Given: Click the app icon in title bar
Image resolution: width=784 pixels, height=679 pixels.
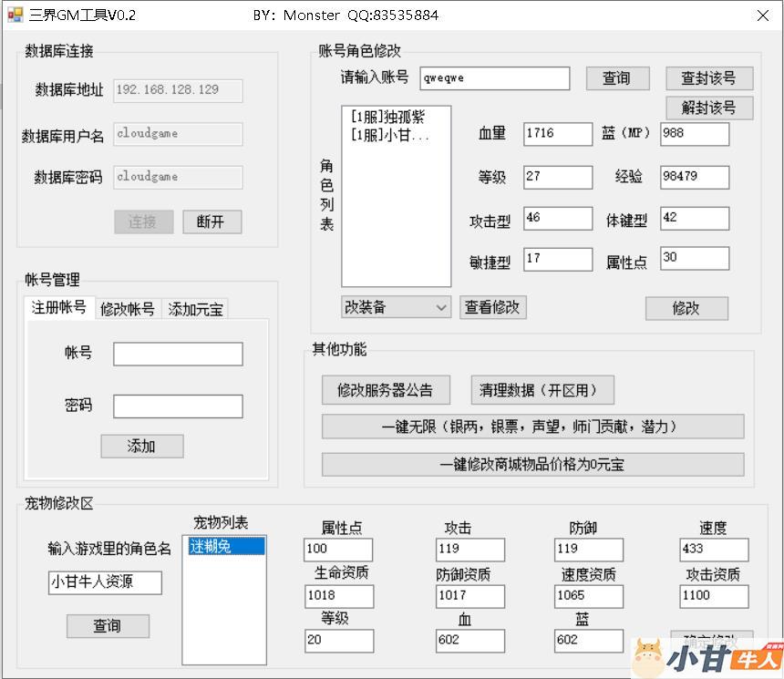Looking at the screenshot, I should [x=15, y=15].
